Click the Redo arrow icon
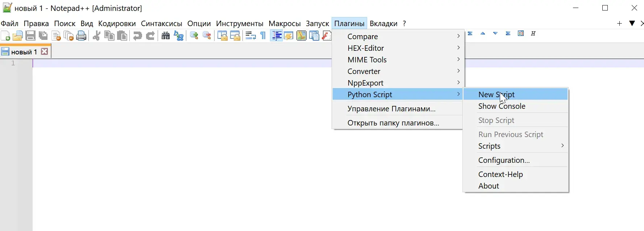644x231 pixels. click(150, 36)
